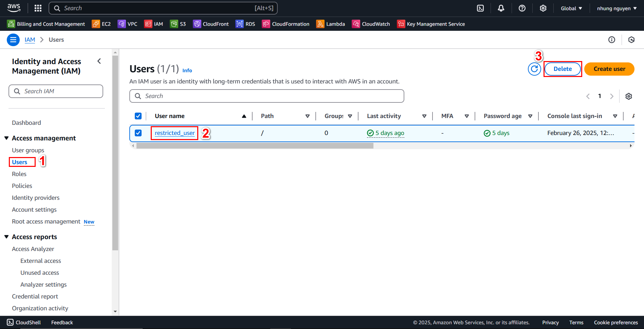Screen dimensions: 644x329
Task: Open the restricted_user link
Action: coord(175,133)
